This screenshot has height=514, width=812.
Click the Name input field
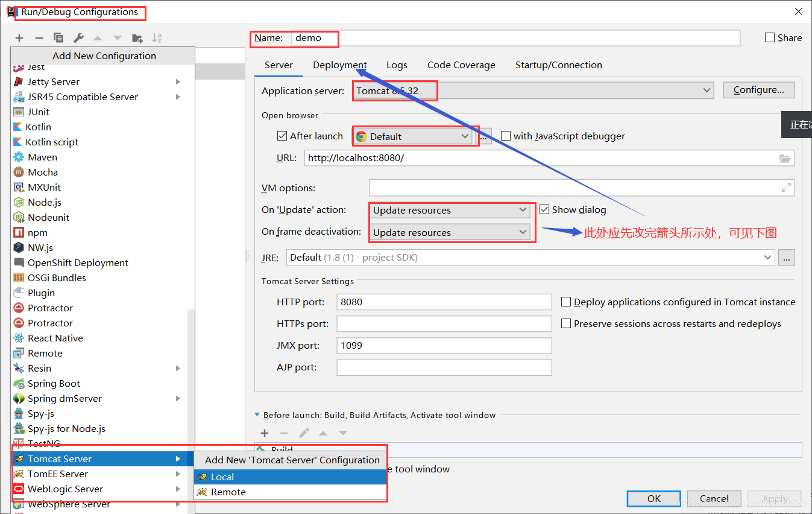[515, 37]
